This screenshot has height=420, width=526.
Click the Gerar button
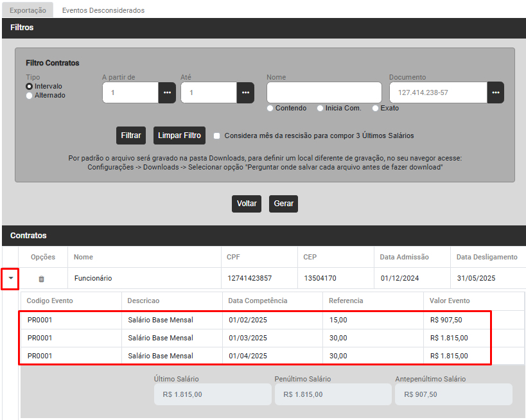coord(283,204)
